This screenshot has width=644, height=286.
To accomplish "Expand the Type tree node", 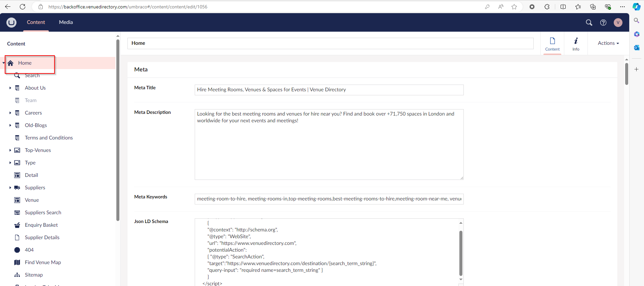I will (10, 163).
